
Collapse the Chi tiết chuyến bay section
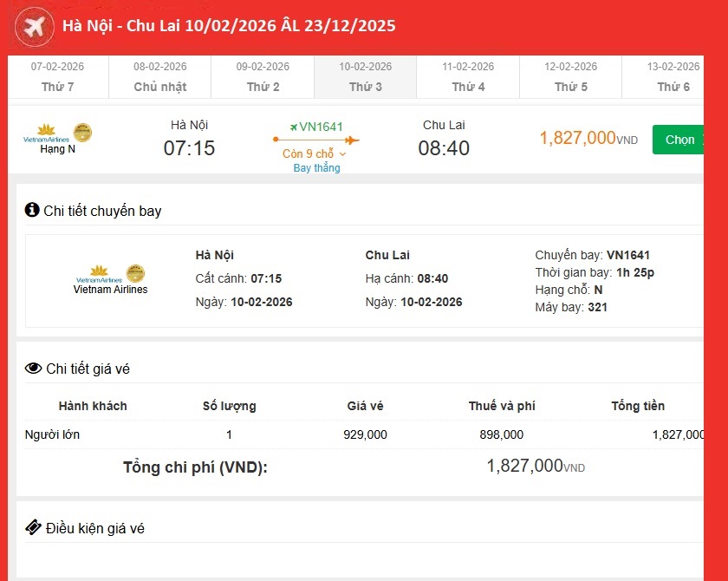[x=103, y=211]
